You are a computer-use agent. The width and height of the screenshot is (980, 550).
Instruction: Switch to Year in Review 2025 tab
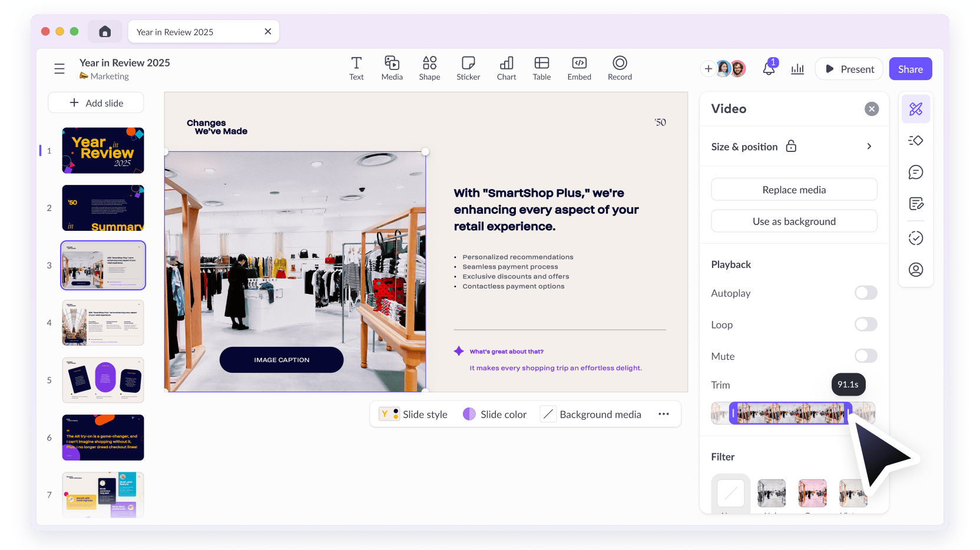(x=203, y=32)
